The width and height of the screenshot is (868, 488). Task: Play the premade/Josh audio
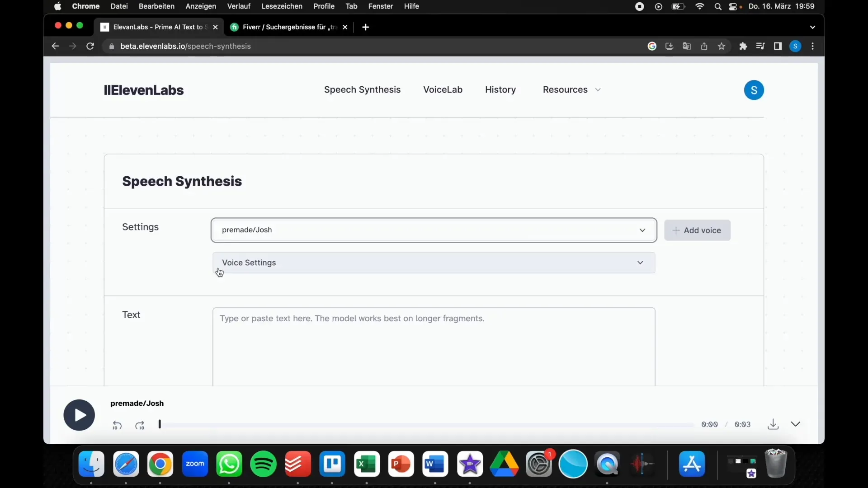78,415
